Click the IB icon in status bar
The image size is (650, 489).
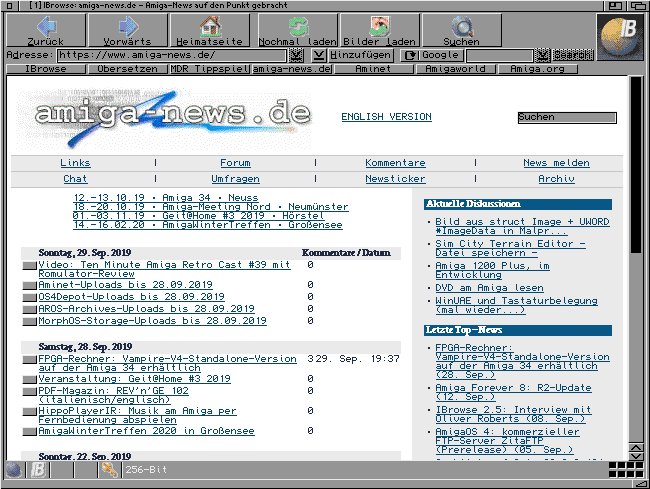click(38, 470)
